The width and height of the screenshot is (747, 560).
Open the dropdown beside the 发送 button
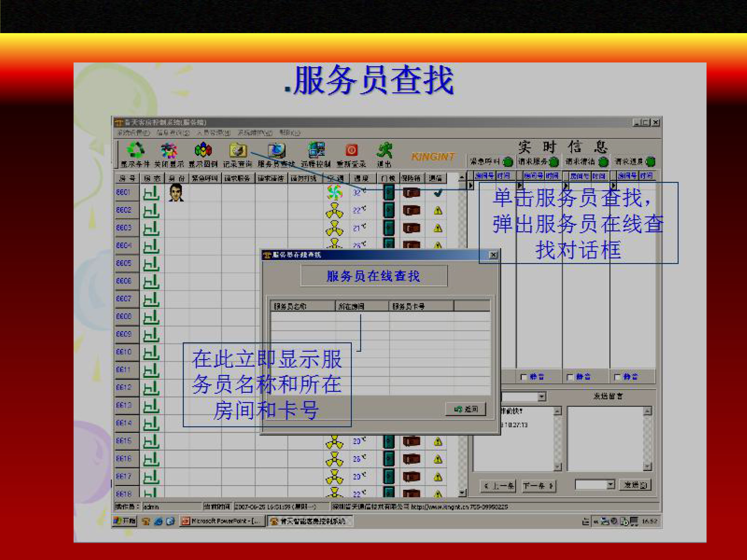point(610,485)
